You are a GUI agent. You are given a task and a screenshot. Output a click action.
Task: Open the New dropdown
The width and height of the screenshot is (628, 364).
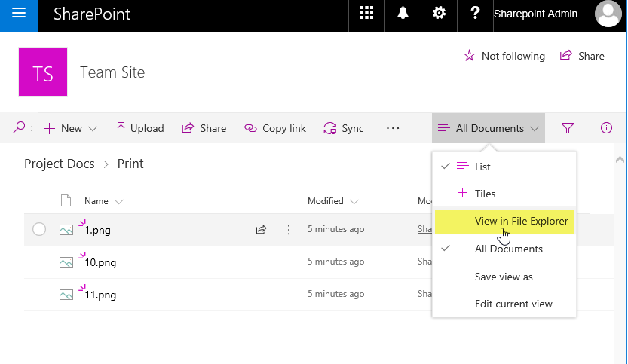click(x=71, y=129)
